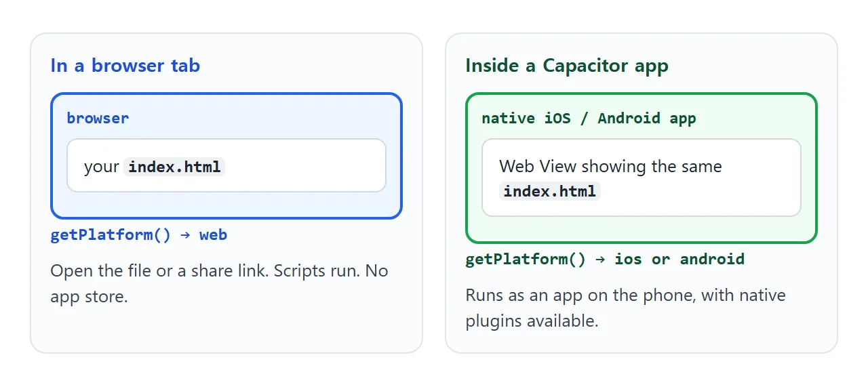The height and width of the screenshot is (389, 868).
Task: Click 'Open the file or a share link' paragraph
Action: point(220,284)
